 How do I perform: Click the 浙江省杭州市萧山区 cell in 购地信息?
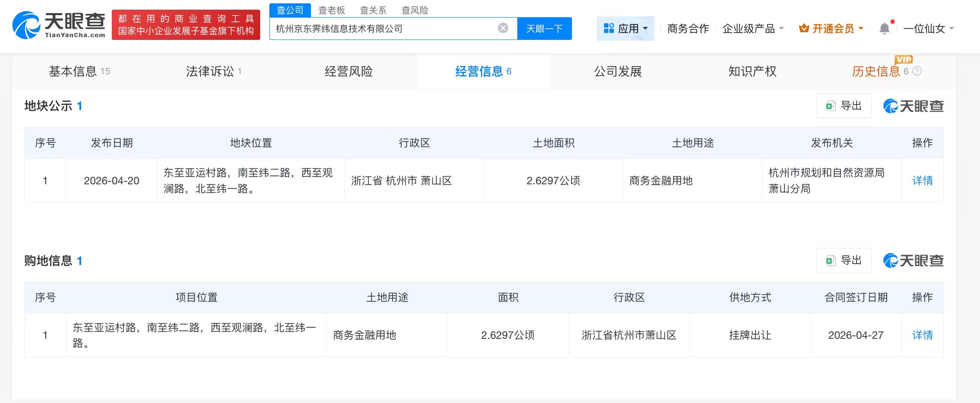pyautogui.click(x=629, y=335)
